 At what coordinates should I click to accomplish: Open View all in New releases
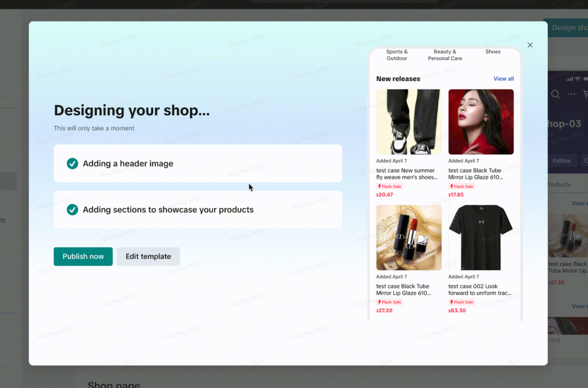[x=503, y=79]
